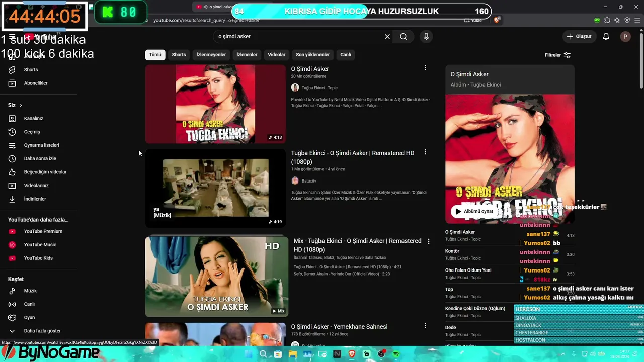This screenshot has height=362, width=644.
Task: Open Geçmiş watch history
Action: (32, 132)
